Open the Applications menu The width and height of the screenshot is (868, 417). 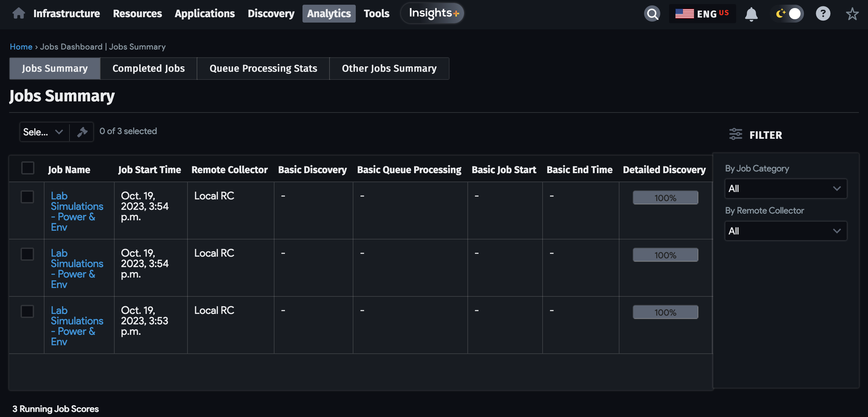pos(205,13)
